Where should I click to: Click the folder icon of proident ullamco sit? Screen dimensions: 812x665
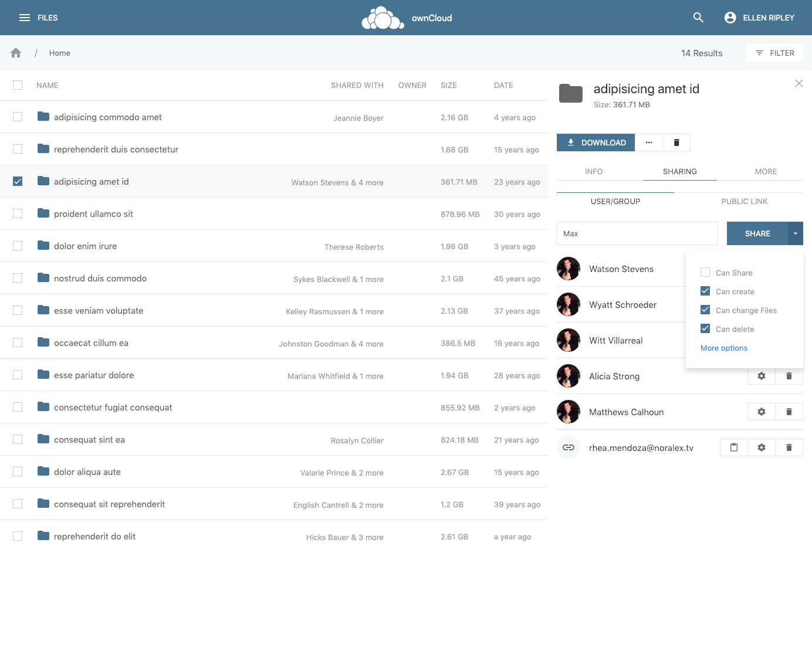[x=43, y=213]
